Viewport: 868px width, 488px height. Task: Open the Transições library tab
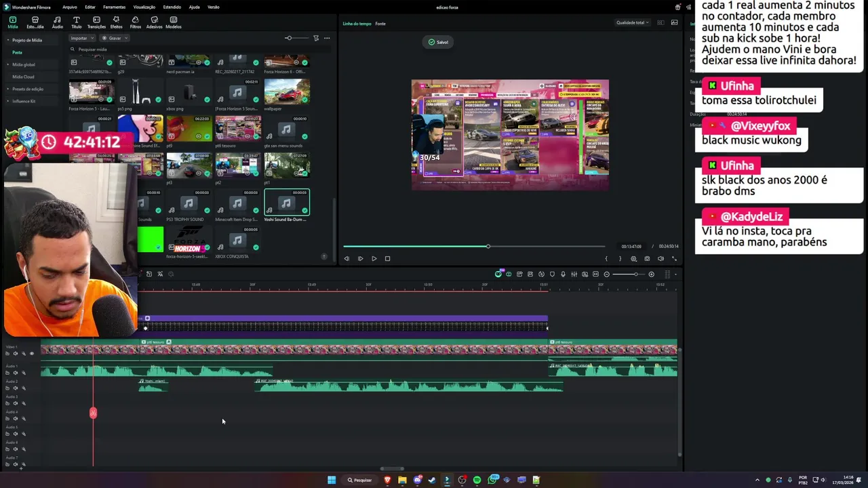point(96,22)
